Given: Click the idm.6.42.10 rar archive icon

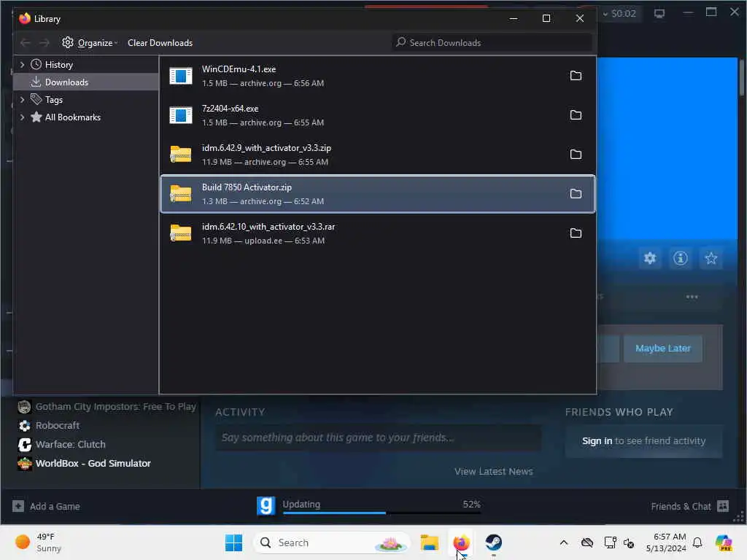Looking at the screenshot, I should [181, 233].
